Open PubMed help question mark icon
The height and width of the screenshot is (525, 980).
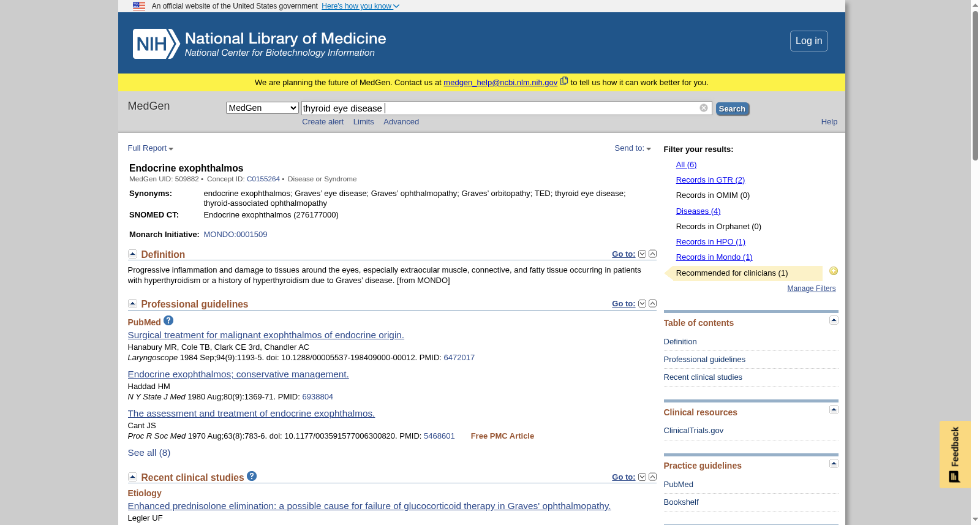(168, 320)
